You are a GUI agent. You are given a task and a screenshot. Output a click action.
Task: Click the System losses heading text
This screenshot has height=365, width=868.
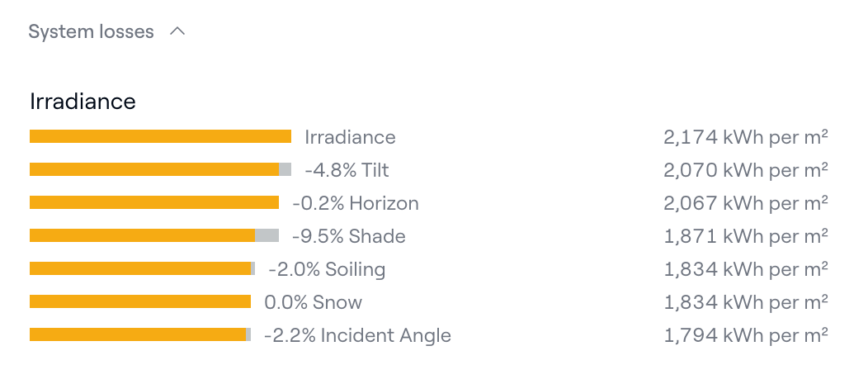91,32
